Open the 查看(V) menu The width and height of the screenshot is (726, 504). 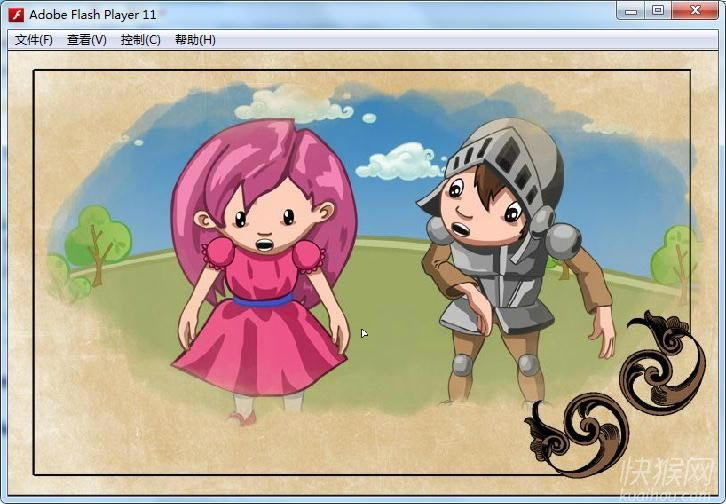pyautogui.click(x=86, y=40)
